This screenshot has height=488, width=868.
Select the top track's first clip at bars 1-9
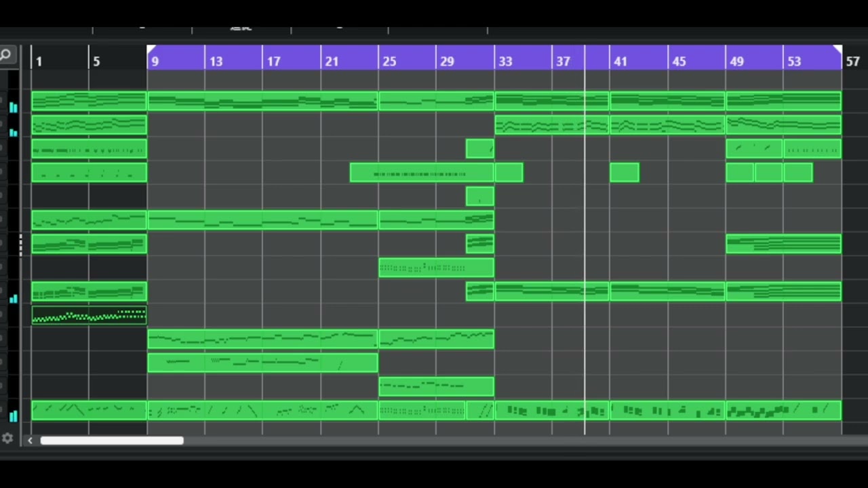tap(89, 102)
